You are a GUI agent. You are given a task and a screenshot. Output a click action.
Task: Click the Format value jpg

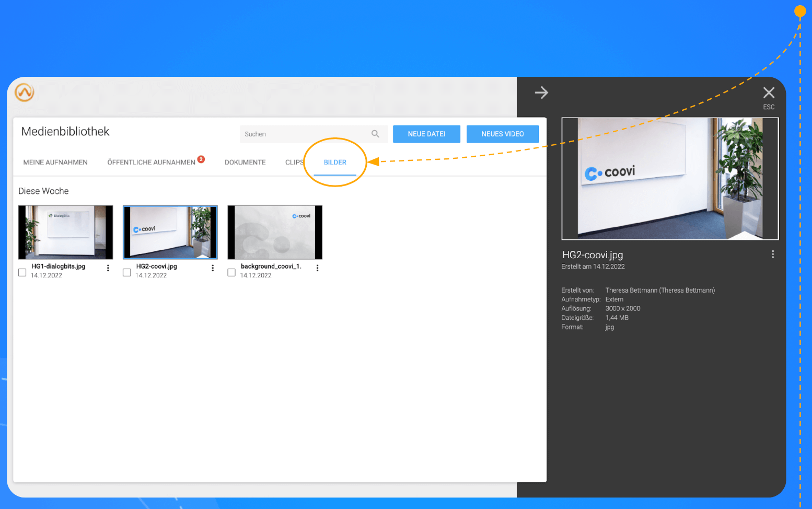pos(610,327)
